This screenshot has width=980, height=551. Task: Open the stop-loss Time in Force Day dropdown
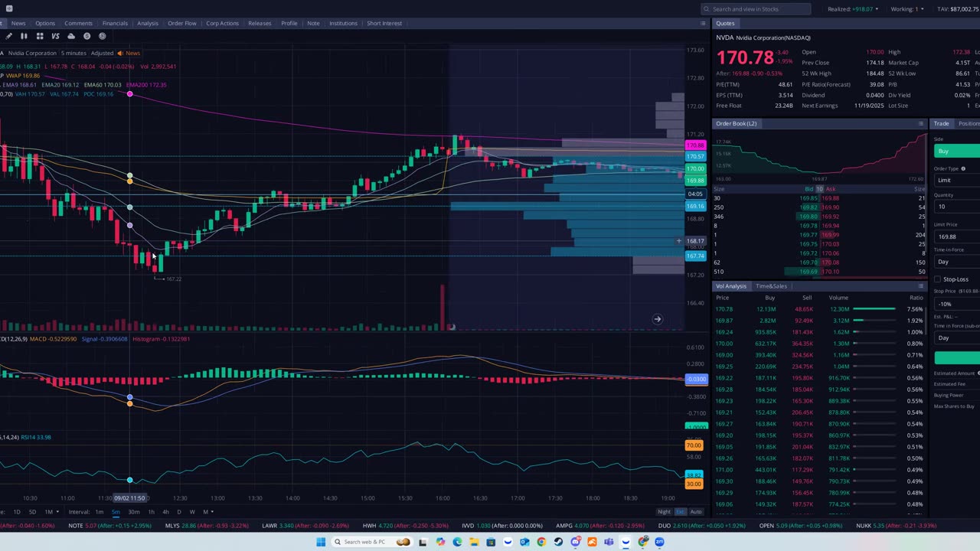[957, 337]
